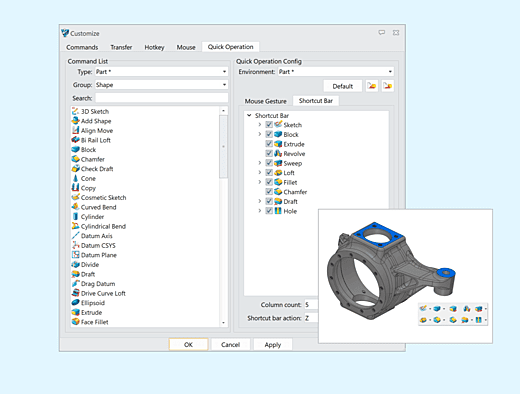Click the OK button
Image resolution: width=520 pixels, height=394 pixels.
(x=188, y=345)
